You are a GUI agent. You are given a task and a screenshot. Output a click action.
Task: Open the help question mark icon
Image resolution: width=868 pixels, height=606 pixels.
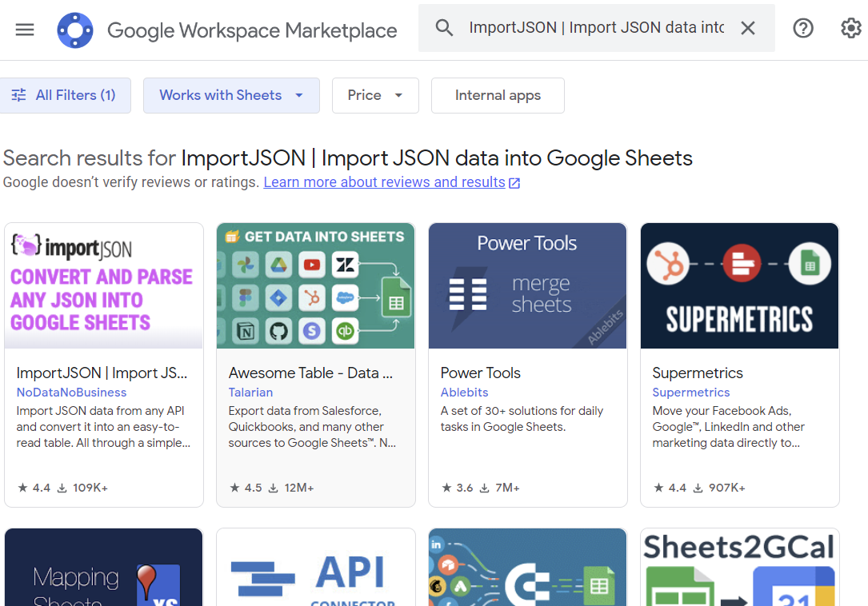tap(802, 28)
